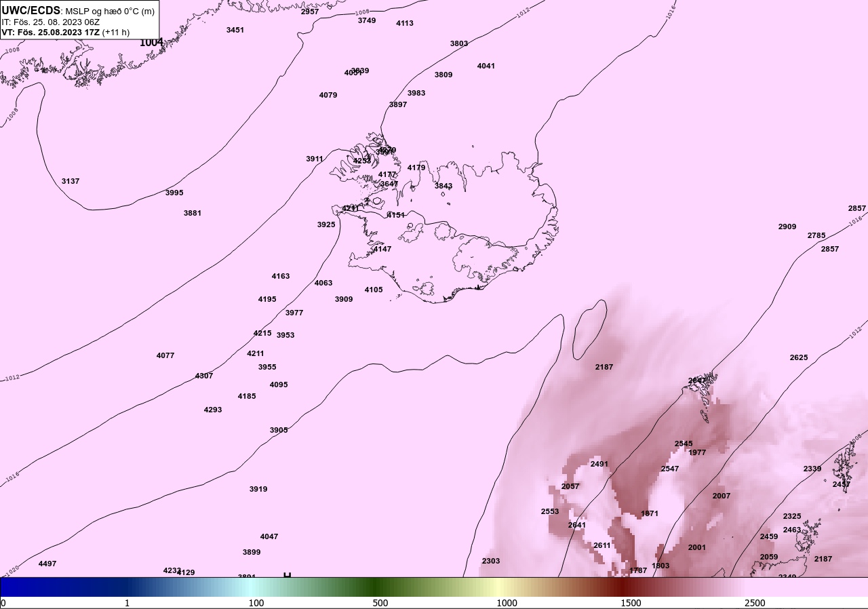Click the bold 1004 pressure label
868x609 pixels.
pyautogui.click(x=151, y=43)
